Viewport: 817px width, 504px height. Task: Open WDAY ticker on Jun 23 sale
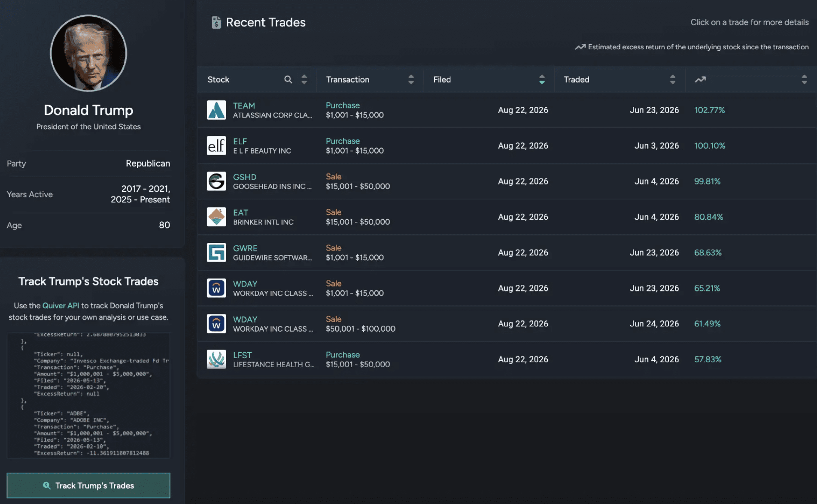(x=245, y=284)
